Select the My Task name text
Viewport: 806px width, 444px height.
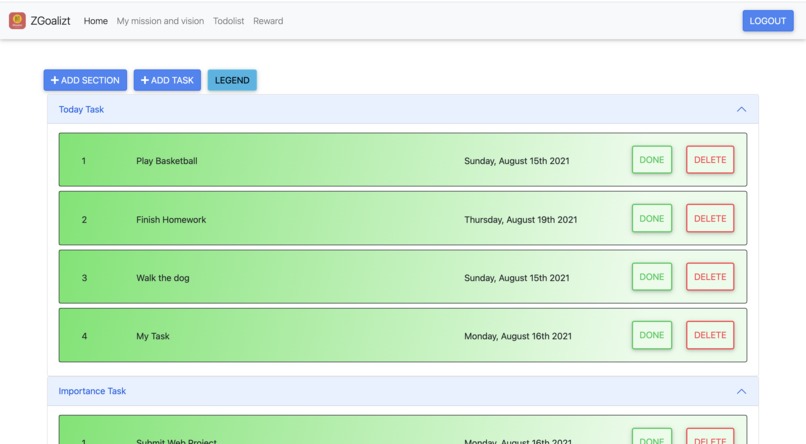[x=153, y=336]
